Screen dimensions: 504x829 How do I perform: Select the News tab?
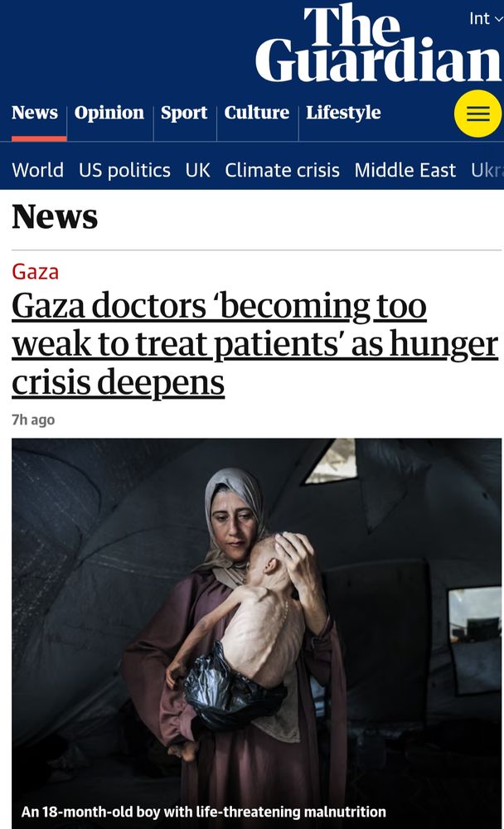(35, 113)
